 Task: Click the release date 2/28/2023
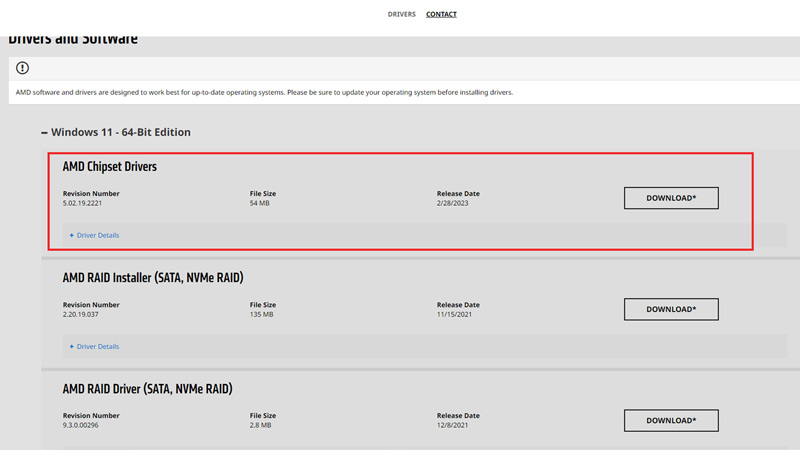(x=453, y=203)
